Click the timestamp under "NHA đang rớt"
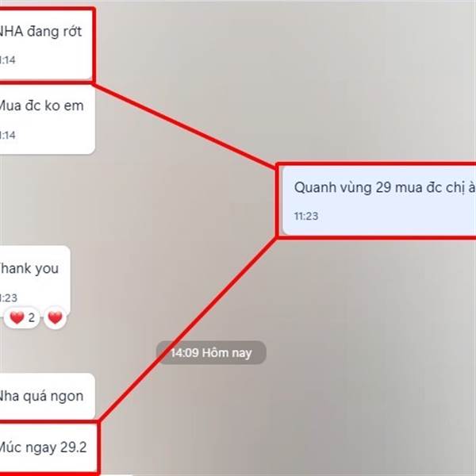The height and width of the screenshot is (476, 476). (7, 59)
